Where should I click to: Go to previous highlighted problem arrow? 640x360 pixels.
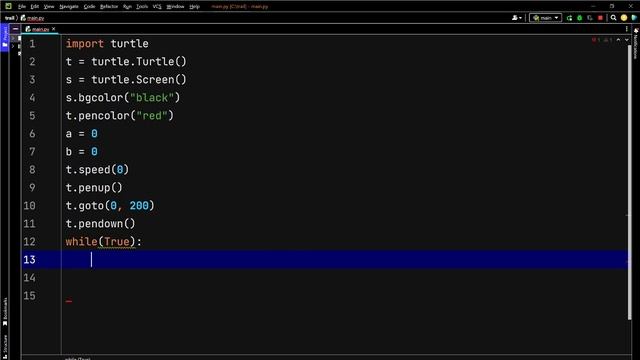coord(618,40)
